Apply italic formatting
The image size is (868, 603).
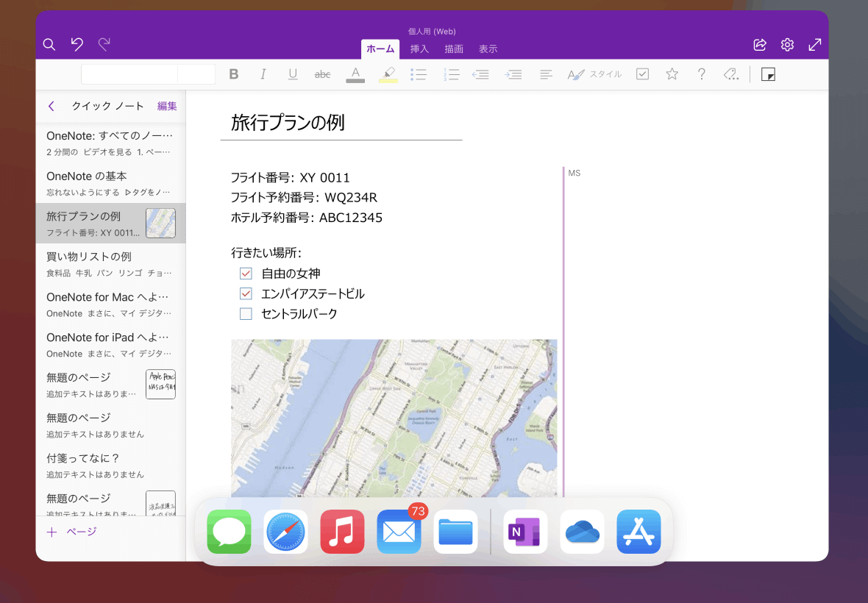[263, 74]
